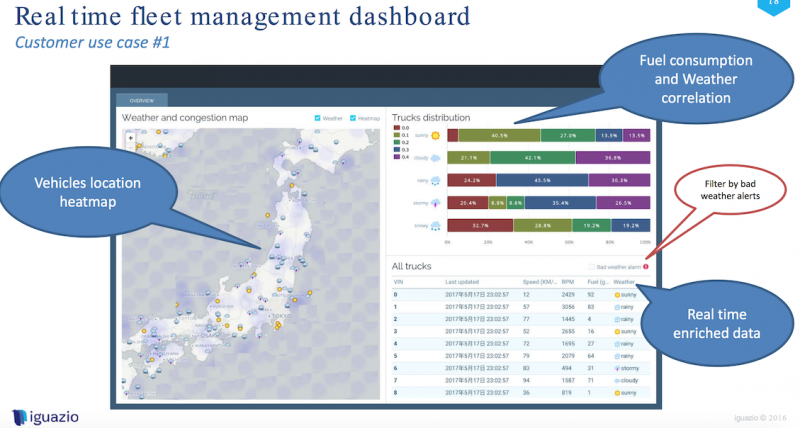Click the red bad weather alert icon

coord(646,267)
